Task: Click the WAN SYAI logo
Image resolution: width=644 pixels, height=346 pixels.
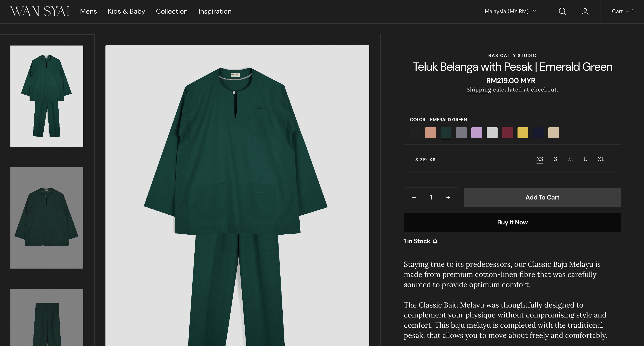Action: 40,11
